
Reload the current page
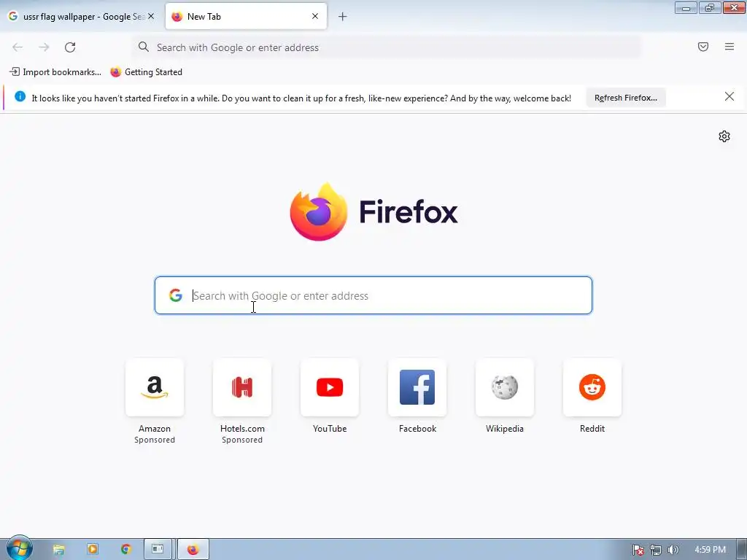tap(70, 47)
